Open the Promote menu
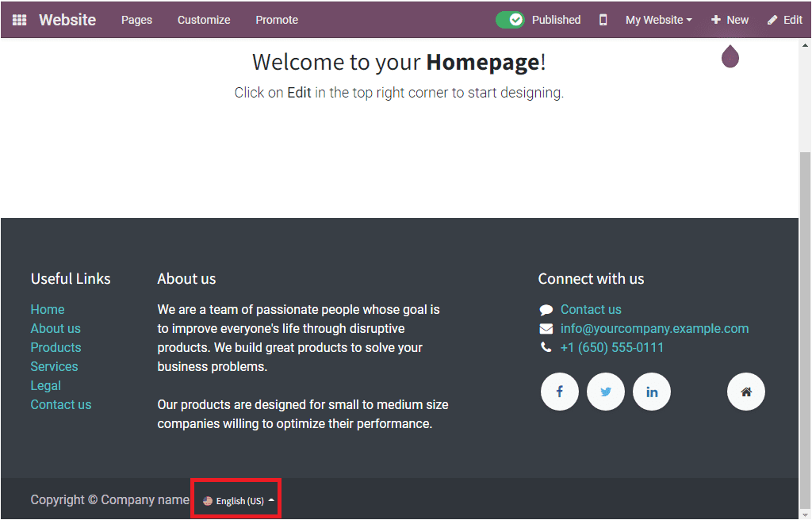 pyautogui.click(x=276, y=19)
